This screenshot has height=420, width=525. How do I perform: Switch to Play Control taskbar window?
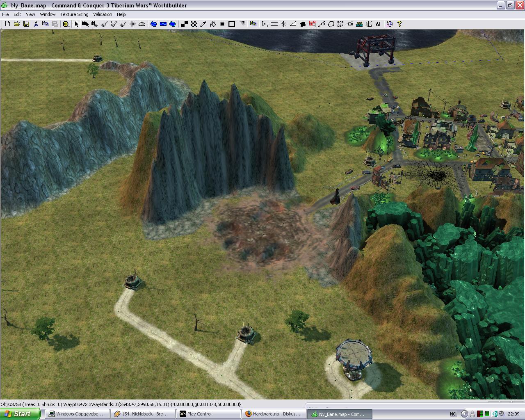click(208, 414)
